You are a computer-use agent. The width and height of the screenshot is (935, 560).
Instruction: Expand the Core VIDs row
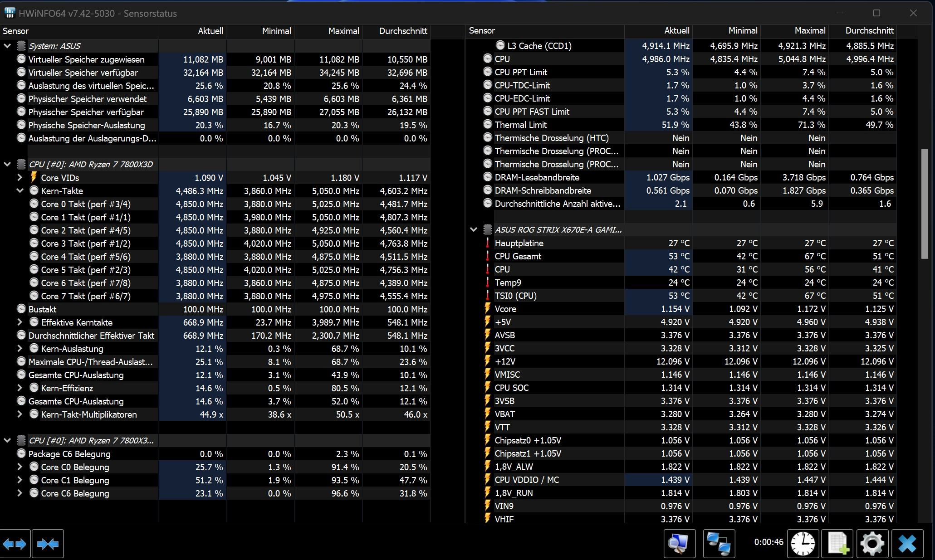click(x=20, y=177)
